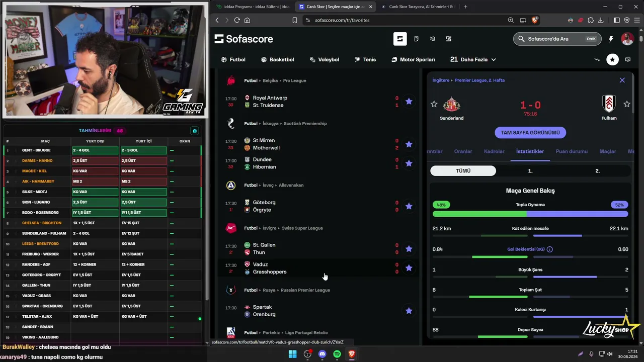Click the camera icon in Tahminlerim panel
This screenshot has width=644, height=362.
pyautogui.click(x=195, y=131)
